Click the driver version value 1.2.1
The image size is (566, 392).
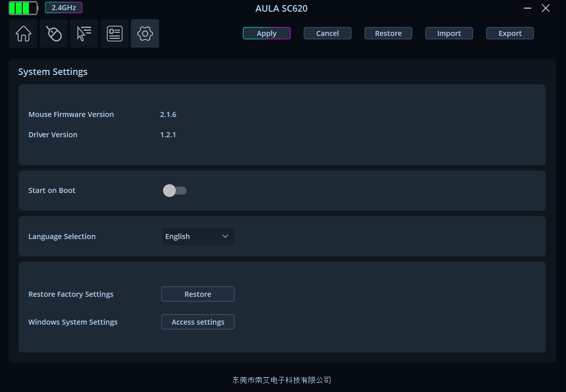[x=168, y=135]
